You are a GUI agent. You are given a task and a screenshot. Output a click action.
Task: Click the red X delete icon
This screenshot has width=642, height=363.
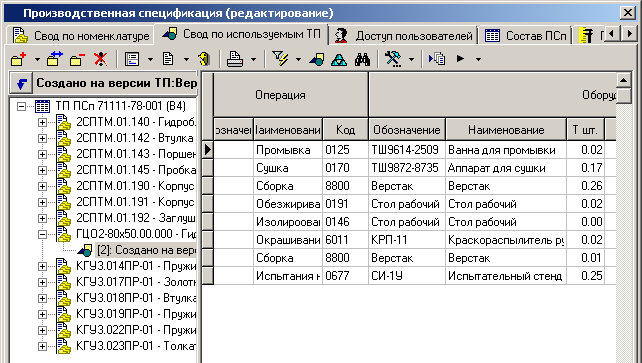pos(100,59)
